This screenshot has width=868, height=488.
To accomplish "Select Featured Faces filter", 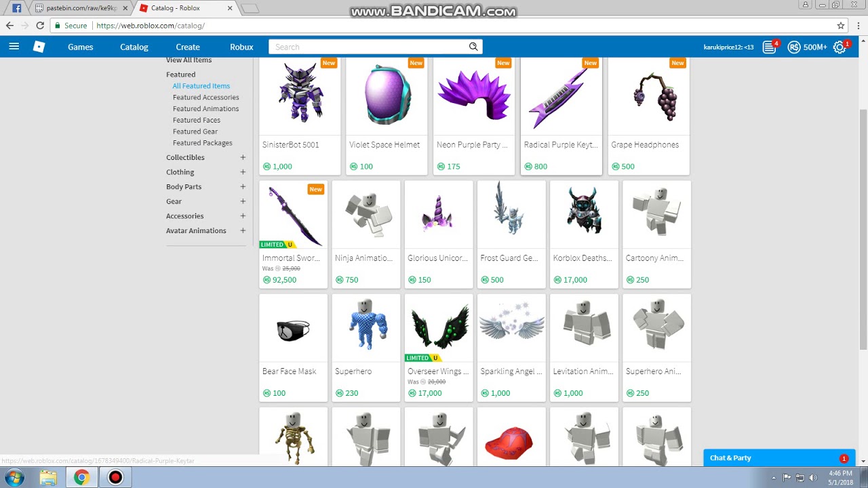I will [197, 120].
